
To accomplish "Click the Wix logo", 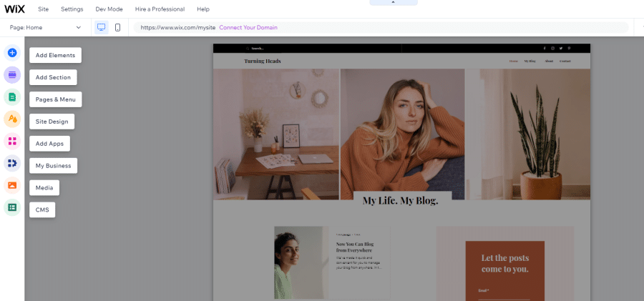I will (x=15, y=9).
